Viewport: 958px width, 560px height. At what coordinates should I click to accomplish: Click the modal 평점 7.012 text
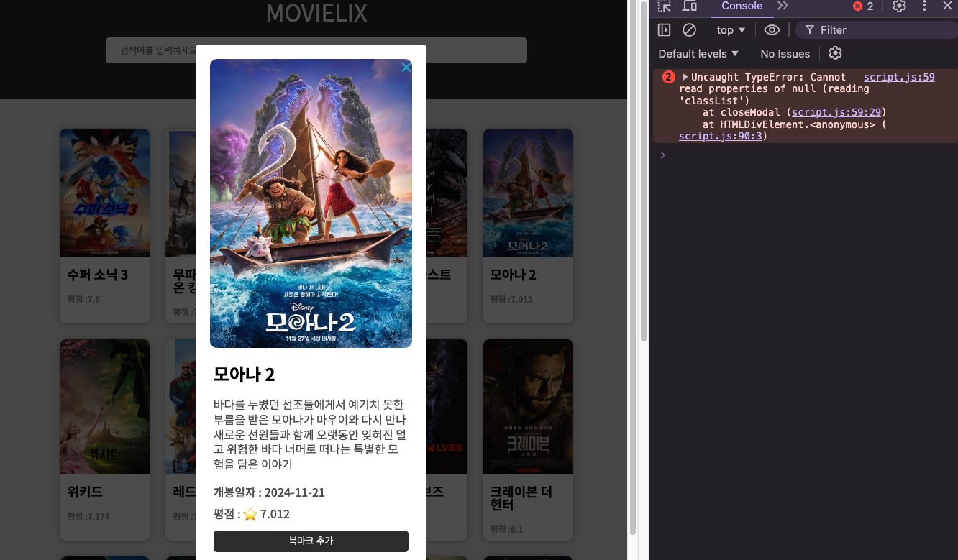[x=252, y=514]
